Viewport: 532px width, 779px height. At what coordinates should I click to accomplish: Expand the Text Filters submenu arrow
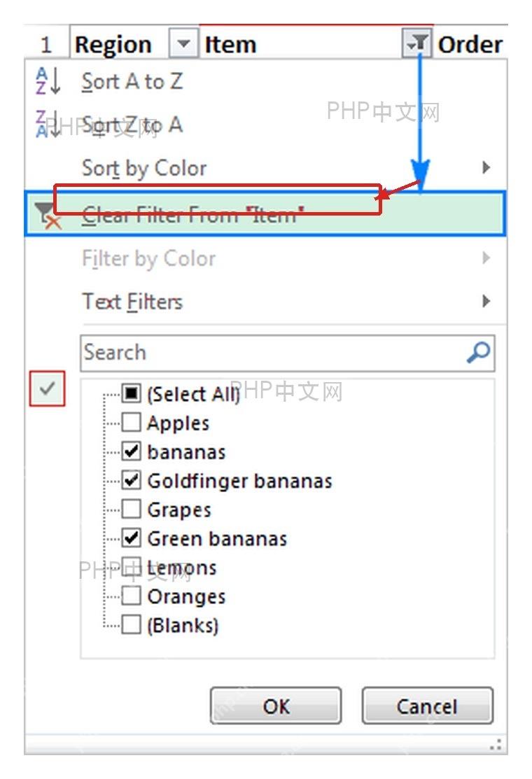[486, 301]
